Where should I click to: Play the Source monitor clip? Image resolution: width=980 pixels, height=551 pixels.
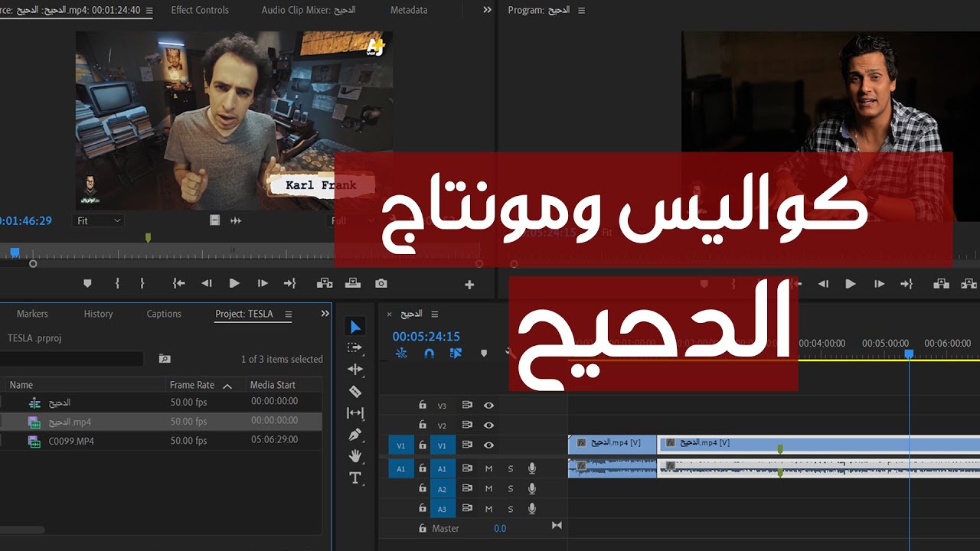coord(234,283)
